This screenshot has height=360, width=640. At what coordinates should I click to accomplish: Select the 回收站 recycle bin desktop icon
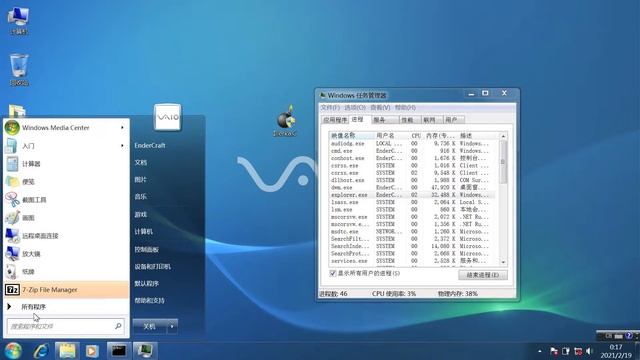pyautogui.click(x=19, y=70)
